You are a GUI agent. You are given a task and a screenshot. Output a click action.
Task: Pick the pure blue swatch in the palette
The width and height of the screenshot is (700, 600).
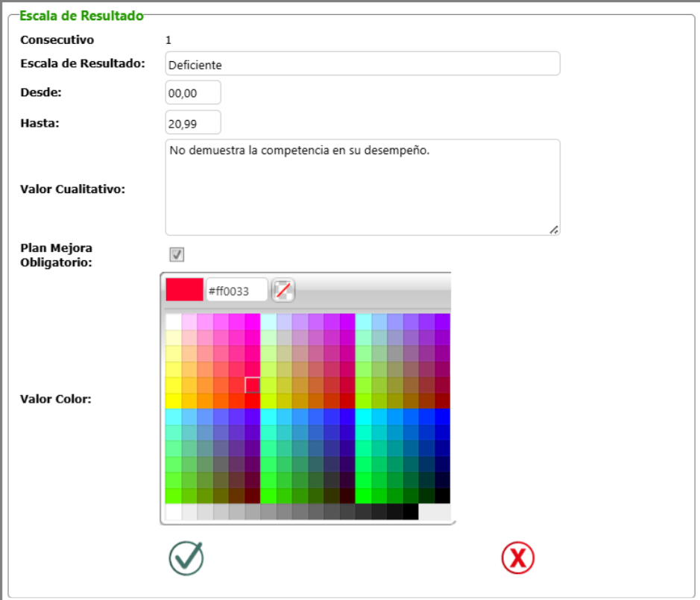(442, 417)
